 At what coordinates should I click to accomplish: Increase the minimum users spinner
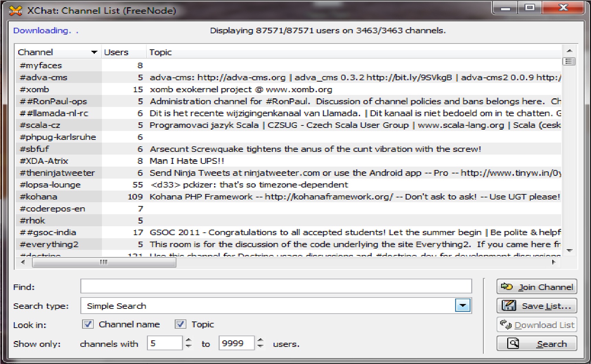pos(188,340)
